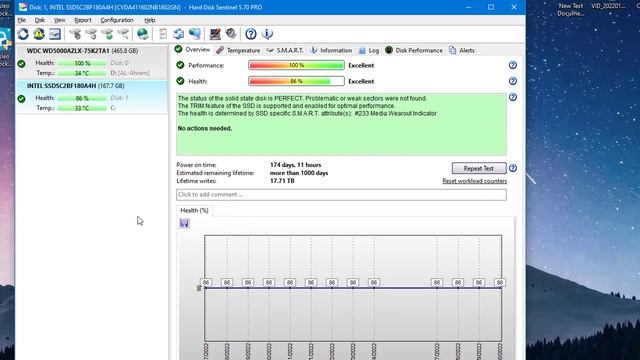Click WDC disk Health 100 % bar

82,63
